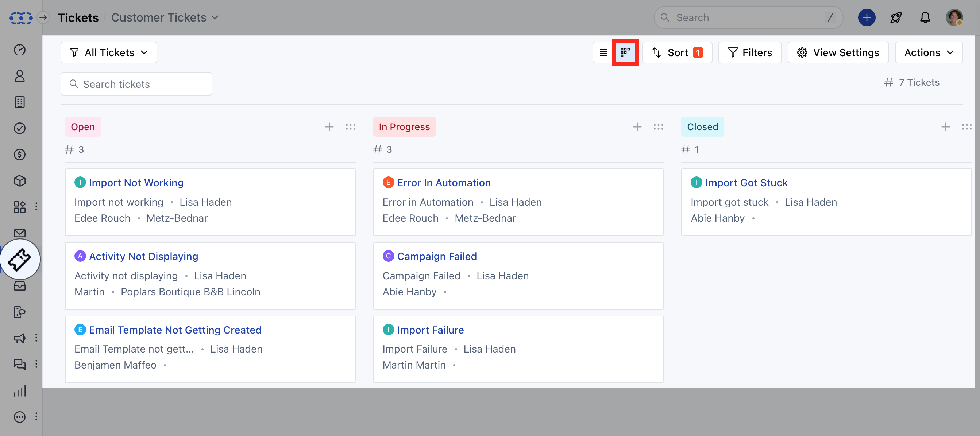This screenshot has height=436, width=980.
Task: Open the Campaign Failed ticket
Action: [437, 257]
